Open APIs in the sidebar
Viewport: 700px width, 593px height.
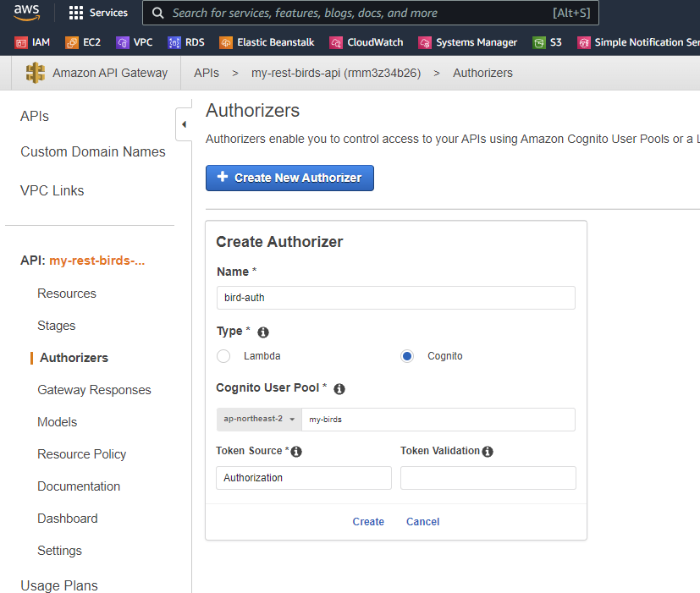[x=35, y=117]
